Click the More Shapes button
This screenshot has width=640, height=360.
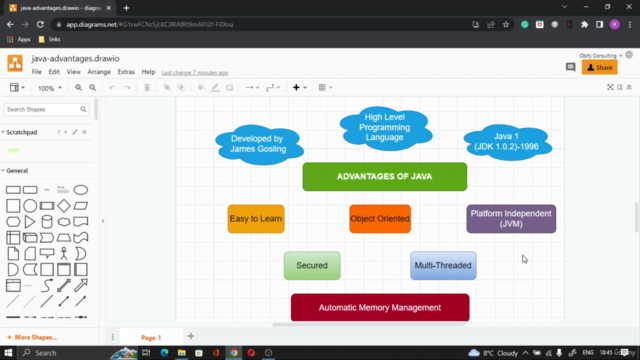(x=32, y=337)
